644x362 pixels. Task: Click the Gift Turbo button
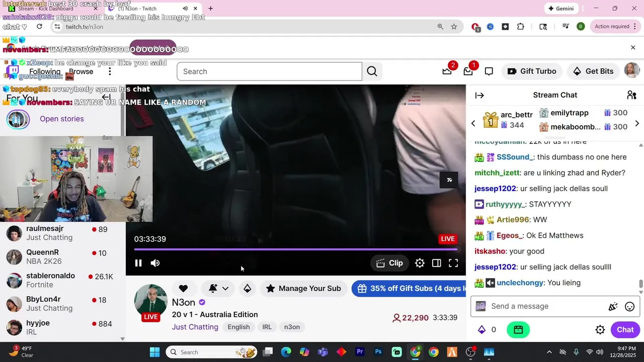click(532, 71)
